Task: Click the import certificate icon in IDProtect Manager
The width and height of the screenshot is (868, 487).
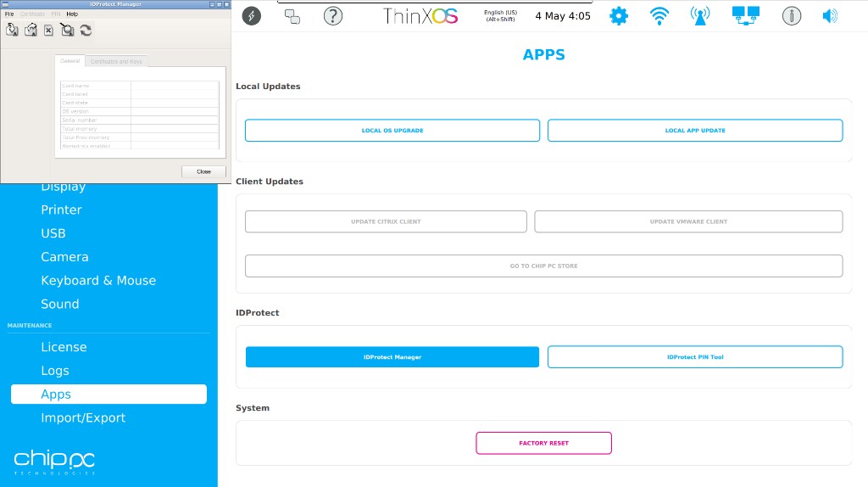Action: 12,30
